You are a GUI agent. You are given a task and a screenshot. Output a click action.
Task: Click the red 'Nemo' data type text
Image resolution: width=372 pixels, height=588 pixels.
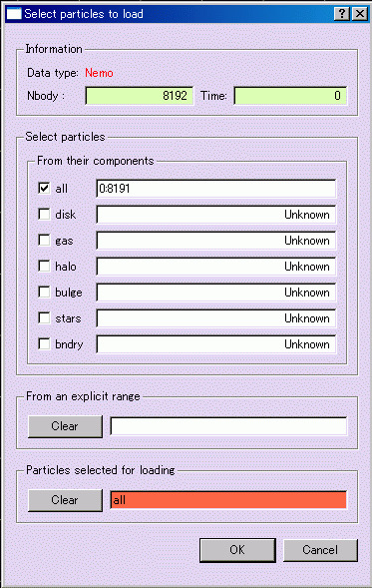click(x=99, y=73)
